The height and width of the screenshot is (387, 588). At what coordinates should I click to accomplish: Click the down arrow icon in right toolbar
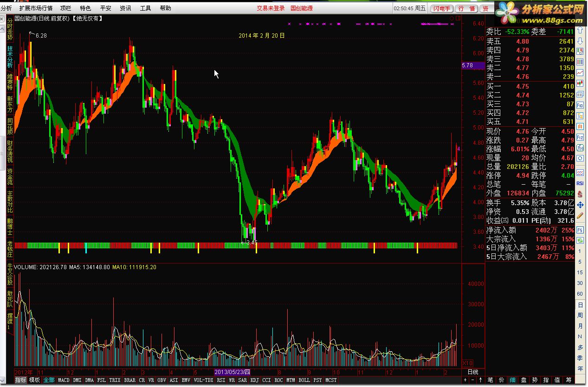(x=580, y=41)
